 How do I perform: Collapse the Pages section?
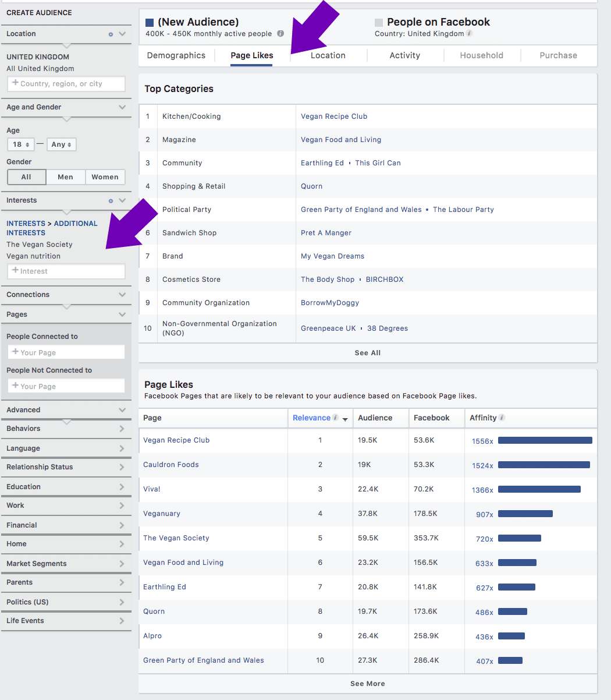point(122,314)
